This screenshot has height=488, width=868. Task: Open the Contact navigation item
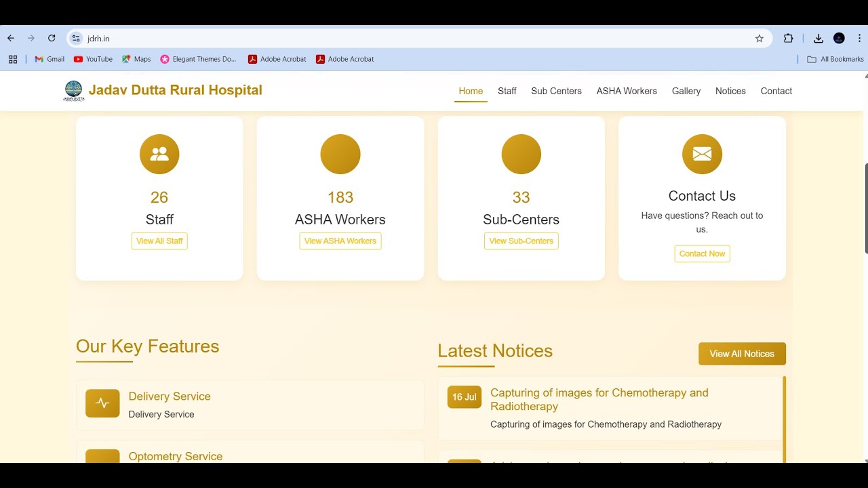point(776,91)
